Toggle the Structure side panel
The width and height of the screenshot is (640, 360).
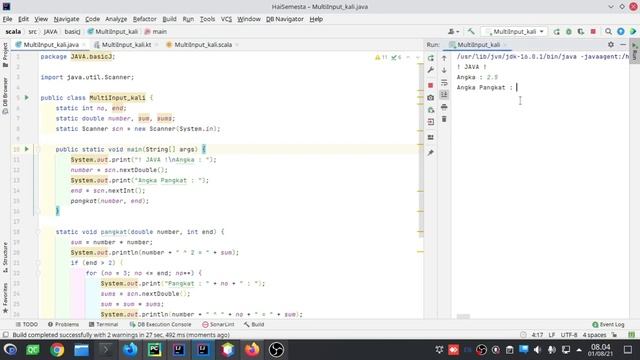coord(5,258)
